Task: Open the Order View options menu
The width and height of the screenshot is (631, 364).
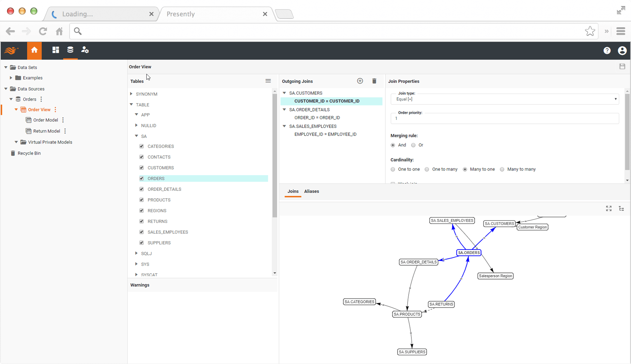Action: 55,110
